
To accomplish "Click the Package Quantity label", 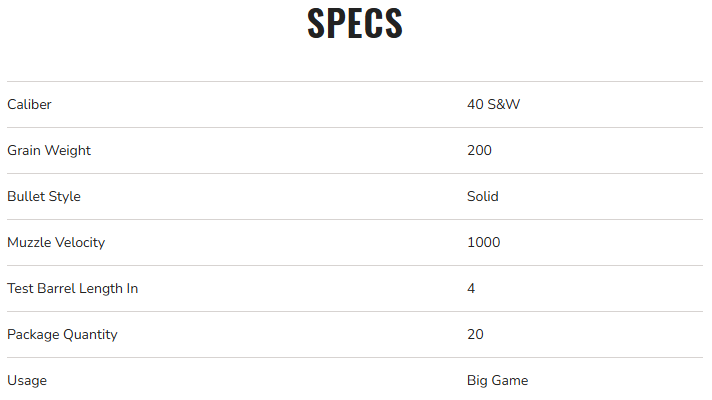I will pos(62,334).
